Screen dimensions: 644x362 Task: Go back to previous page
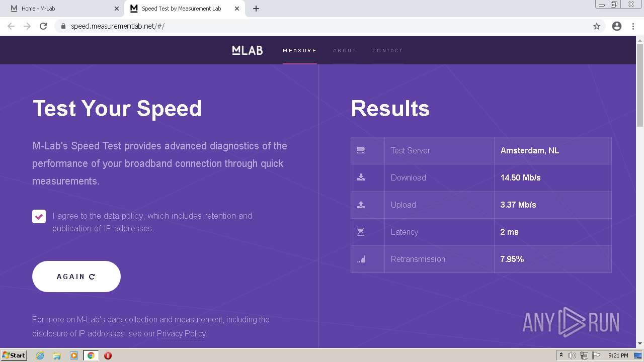(x=11, y=26)
